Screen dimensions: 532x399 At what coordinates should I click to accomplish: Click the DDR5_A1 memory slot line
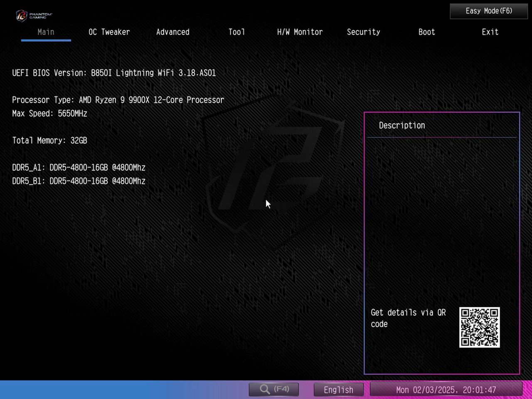pyautogui.click(x=79, y=167)
